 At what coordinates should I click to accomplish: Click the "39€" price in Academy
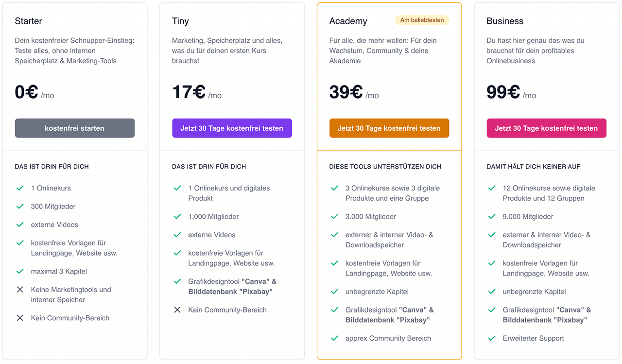(x=346, y=92)
